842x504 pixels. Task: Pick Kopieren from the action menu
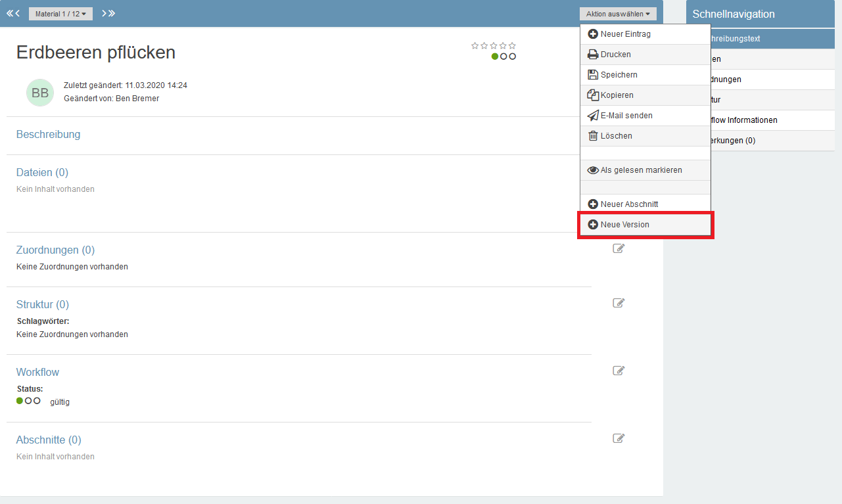click(x=645, y=95)
